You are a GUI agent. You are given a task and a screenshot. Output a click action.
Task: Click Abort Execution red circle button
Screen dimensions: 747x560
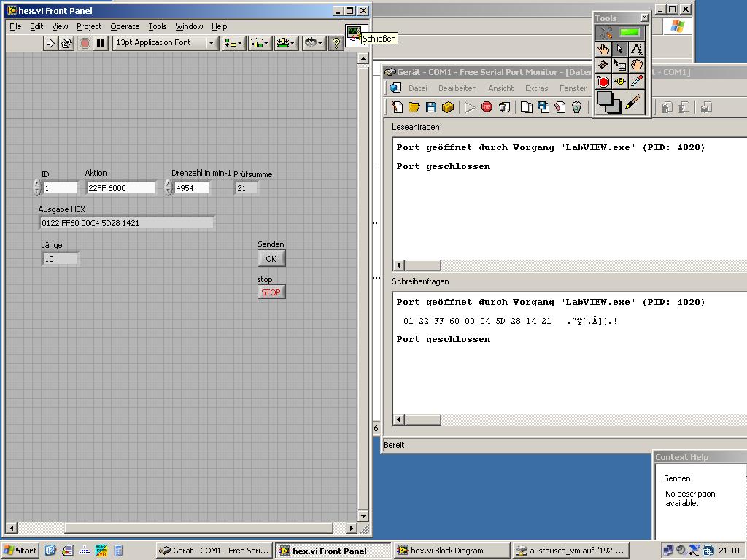pos(85,43)
